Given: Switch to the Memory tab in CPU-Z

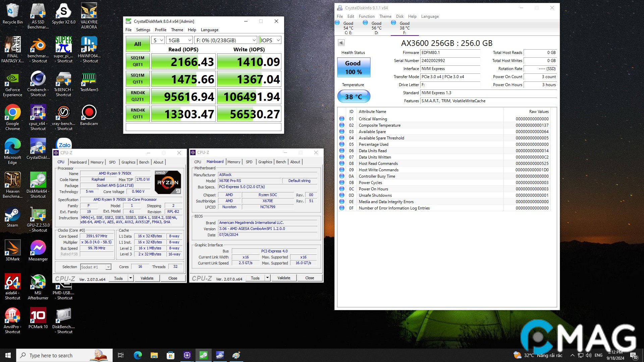Looking at the screenshot, I should pos(97,162).
